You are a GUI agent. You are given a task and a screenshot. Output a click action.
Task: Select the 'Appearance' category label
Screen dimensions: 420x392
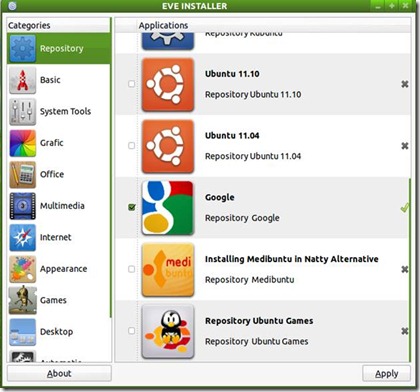point(63,269)
